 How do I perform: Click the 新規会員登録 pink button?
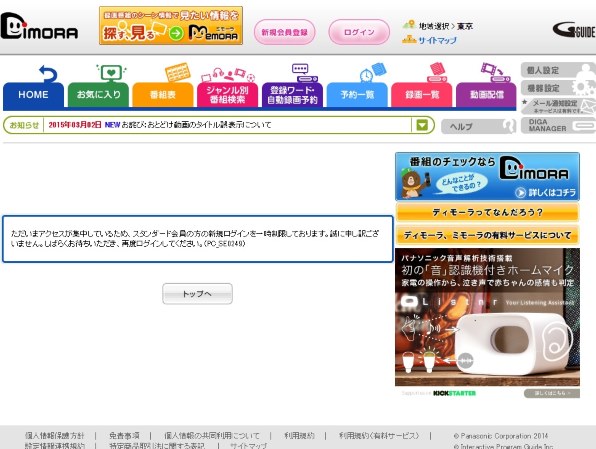click(284, 32)
